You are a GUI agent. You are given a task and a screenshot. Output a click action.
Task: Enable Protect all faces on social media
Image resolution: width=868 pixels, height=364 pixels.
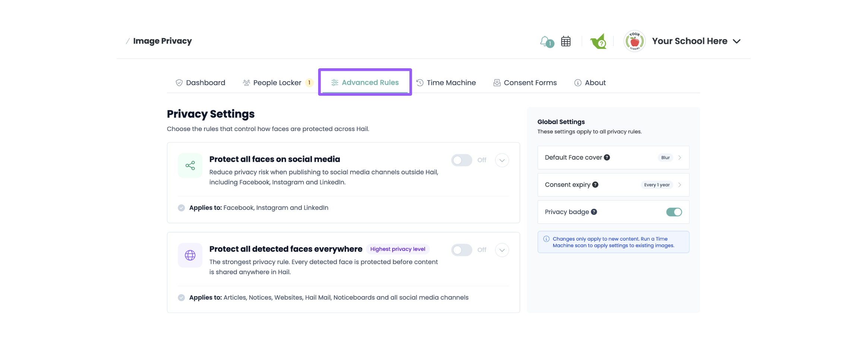pyautogui.click(x=462, y=160)
